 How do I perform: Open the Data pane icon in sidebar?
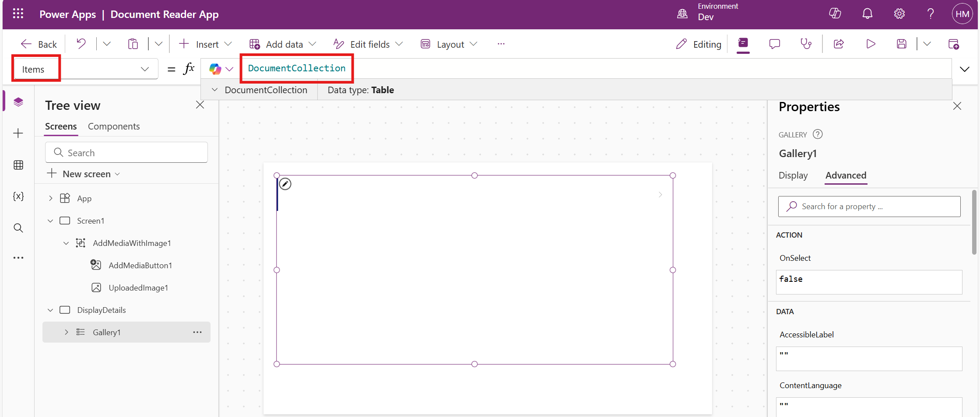pos(18,165)
